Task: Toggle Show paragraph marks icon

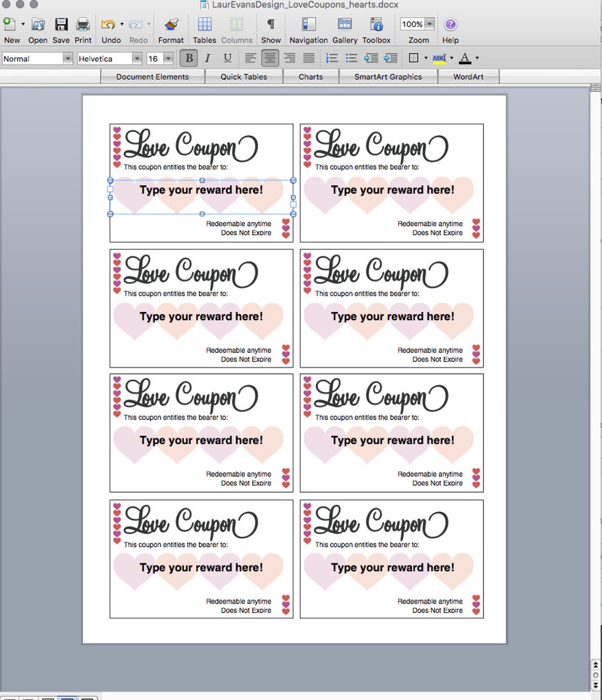Action: click(271, 24)
